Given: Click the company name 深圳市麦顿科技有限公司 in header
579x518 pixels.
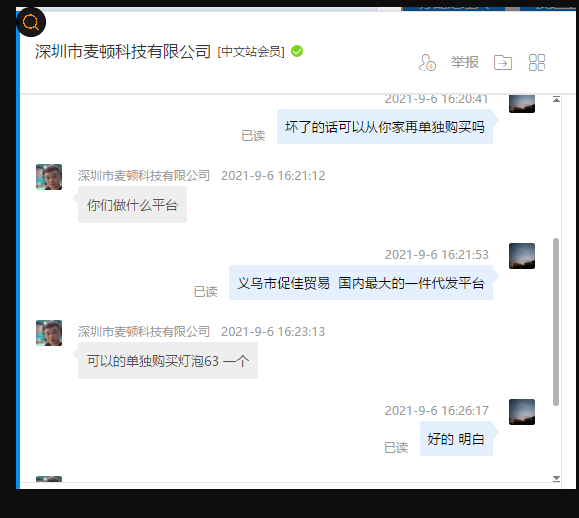Looking at the screenshot, I should [123, 51].
